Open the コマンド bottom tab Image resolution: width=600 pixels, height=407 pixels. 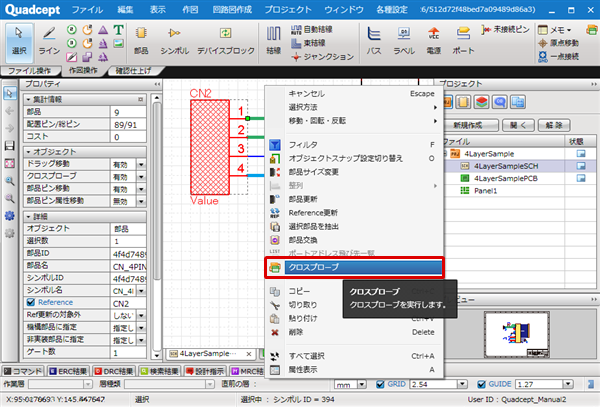(x=23, y=371)
